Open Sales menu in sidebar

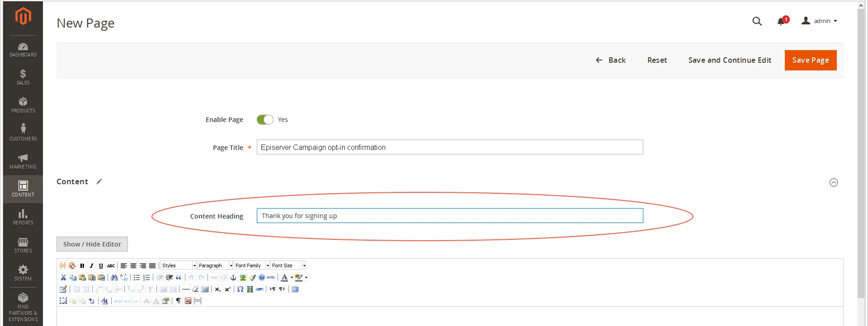tap(23, 77)
